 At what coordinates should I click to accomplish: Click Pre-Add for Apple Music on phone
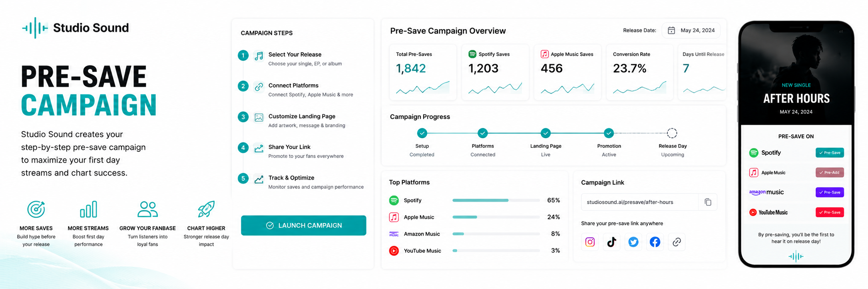coord(830,172)
